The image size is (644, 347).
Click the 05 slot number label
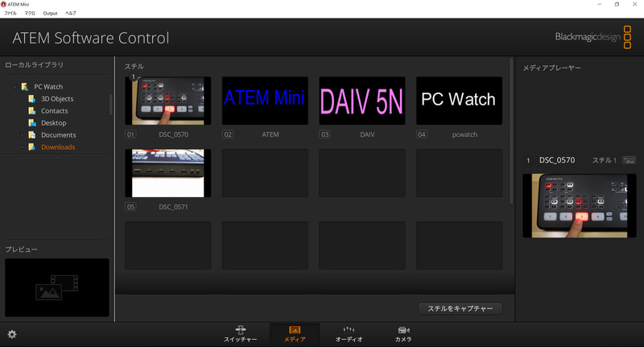pos(130,207)
